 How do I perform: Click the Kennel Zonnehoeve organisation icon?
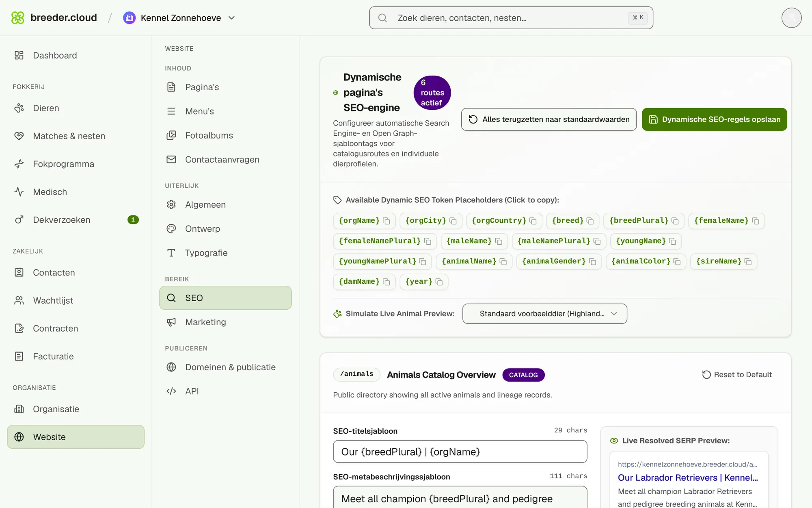click(x=129, y=18)
